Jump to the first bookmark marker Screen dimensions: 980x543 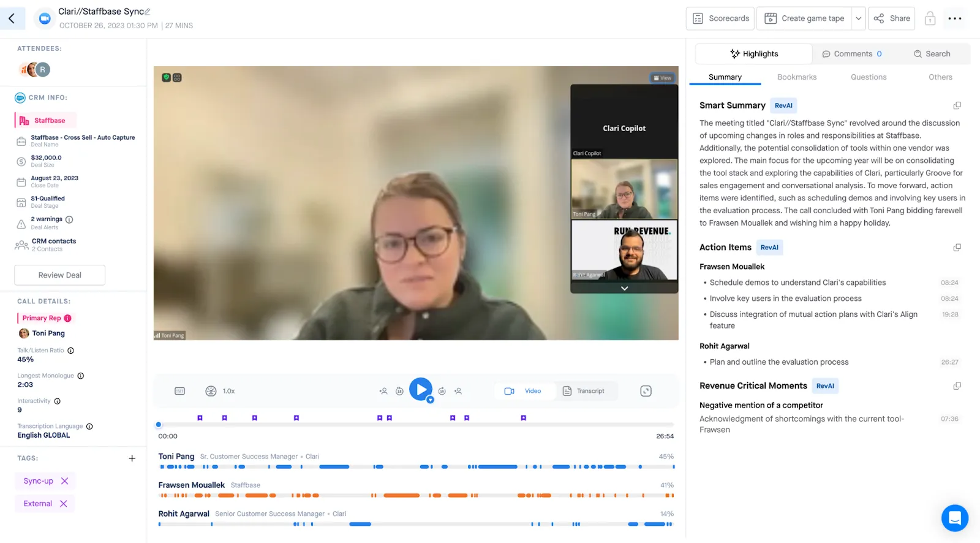click(200, 418)
